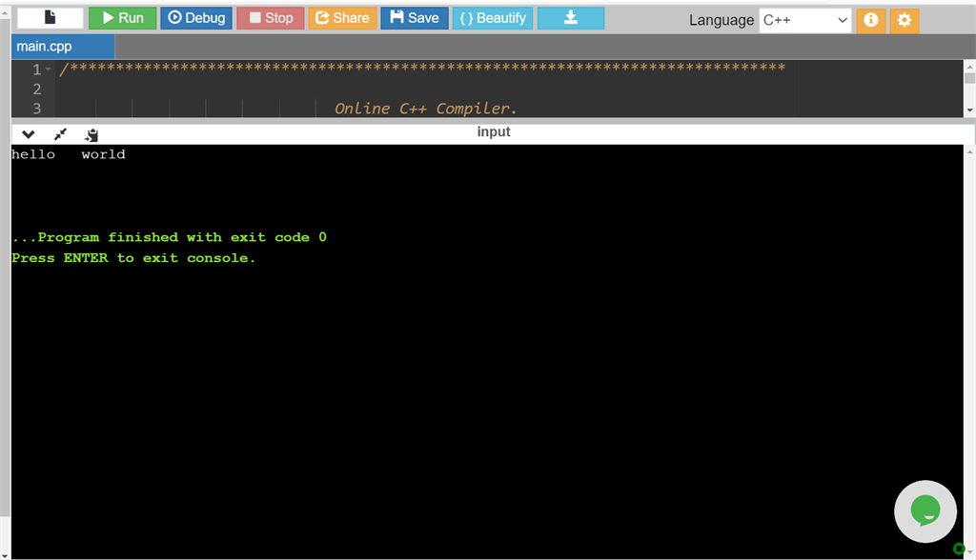The image size is (976, 560).
Task: Open the download code icon
Action: [x=570, y=17]
